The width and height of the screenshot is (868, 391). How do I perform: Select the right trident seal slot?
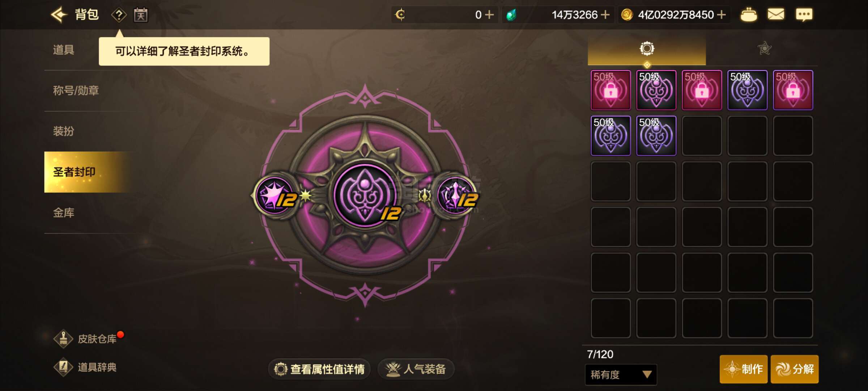click(456, 195)
